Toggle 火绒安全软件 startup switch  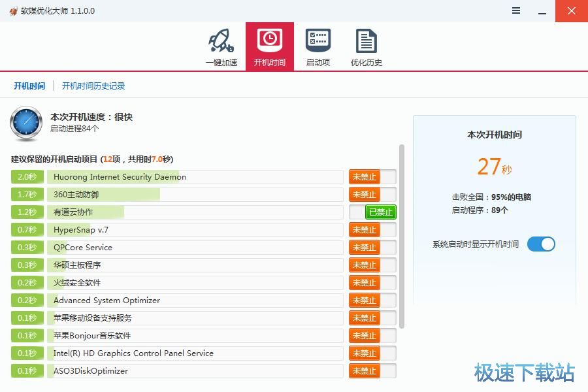point(372,282)
